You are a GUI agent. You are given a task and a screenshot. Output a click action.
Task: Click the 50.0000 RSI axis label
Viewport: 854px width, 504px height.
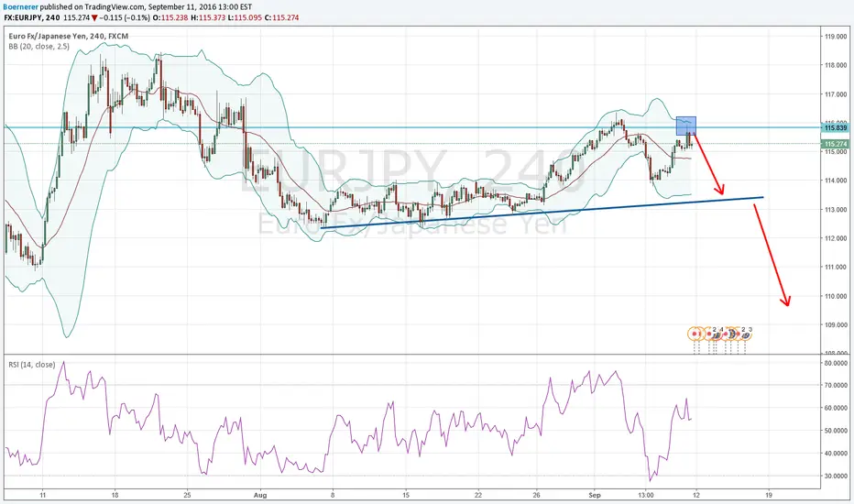836,431
